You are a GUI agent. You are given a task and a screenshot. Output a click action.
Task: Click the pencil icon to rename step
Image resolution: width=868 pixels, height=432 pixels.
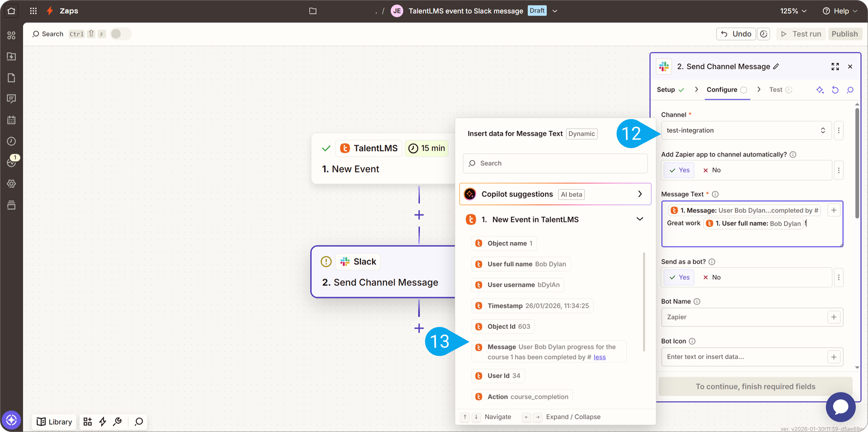tap(776, 66)
